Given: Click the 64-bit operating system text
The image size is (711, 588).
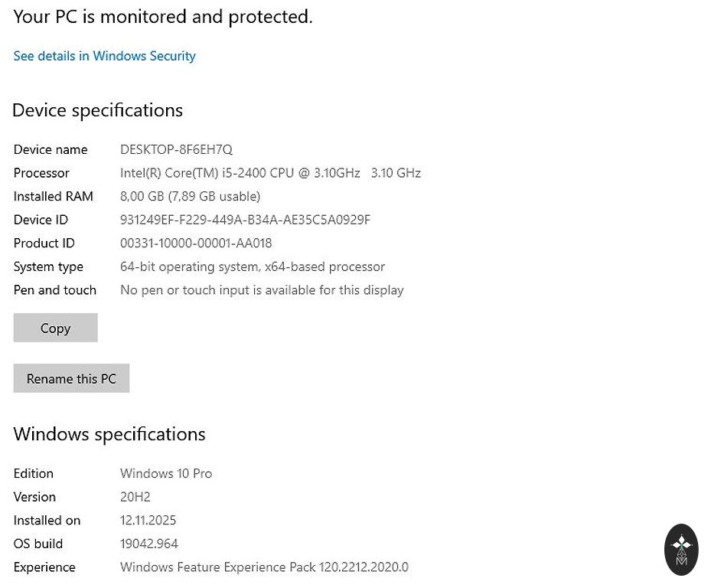Looking at the screenshot, I should click(x=253, y=266).
